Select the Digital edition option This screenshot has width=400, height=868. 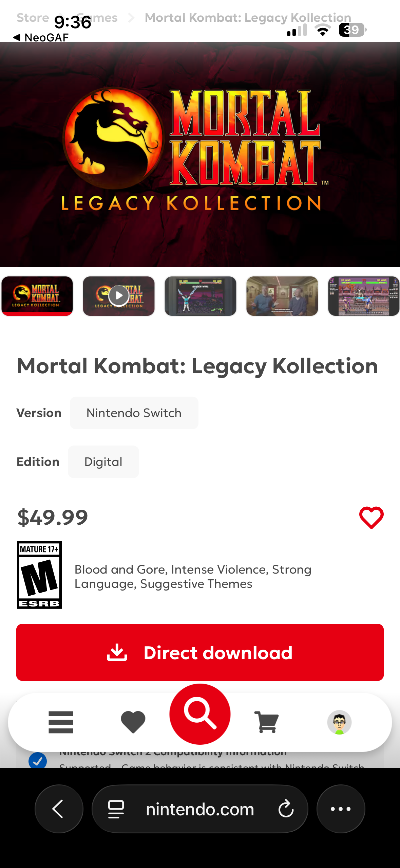pos(103,462)
